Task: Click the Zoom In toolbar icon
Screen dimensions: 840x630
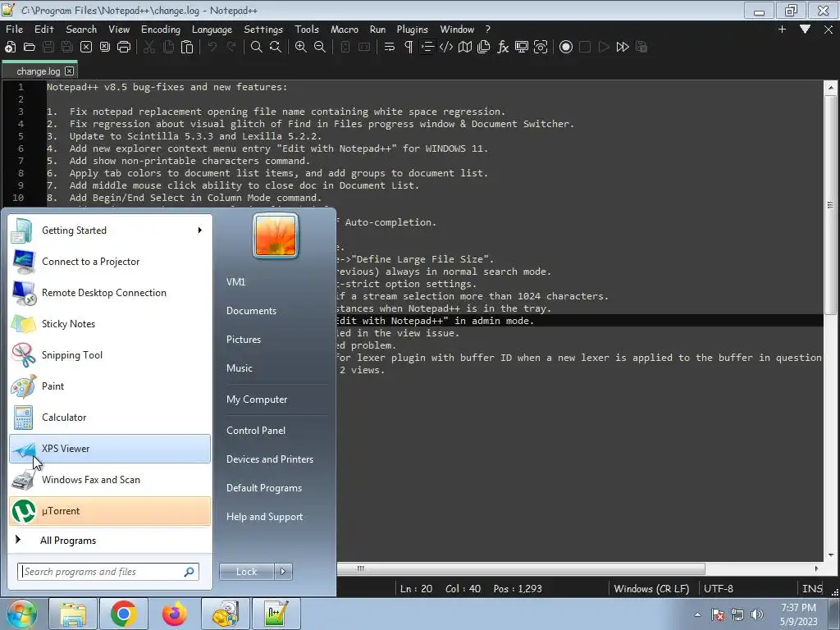Action: (300, 47)
